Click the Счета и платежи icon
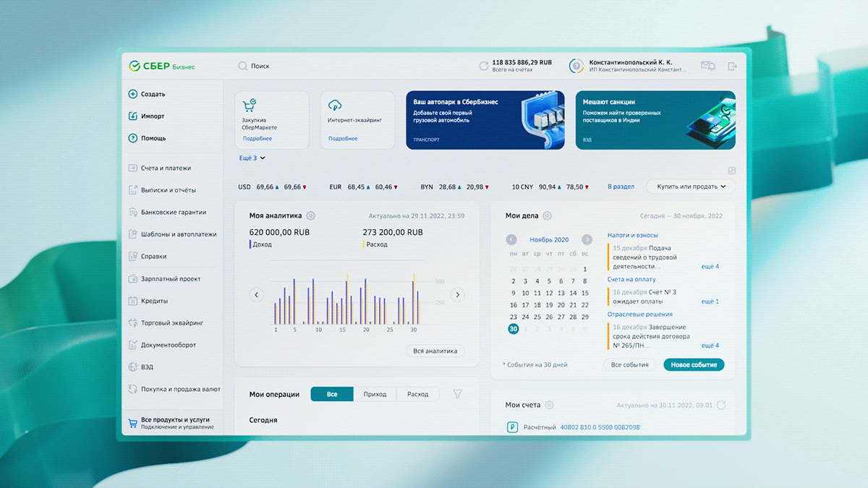This screenshot has width=868, height=488. [x=132, y=168]
